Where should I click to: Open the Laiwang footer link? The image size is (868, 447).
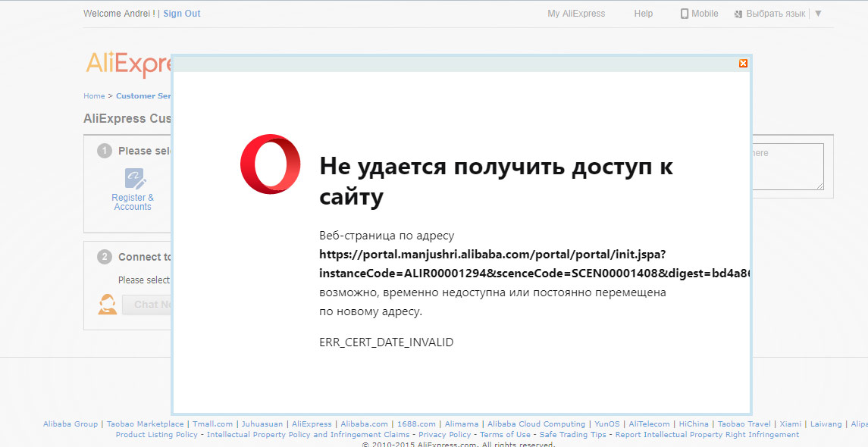[826, 424]
